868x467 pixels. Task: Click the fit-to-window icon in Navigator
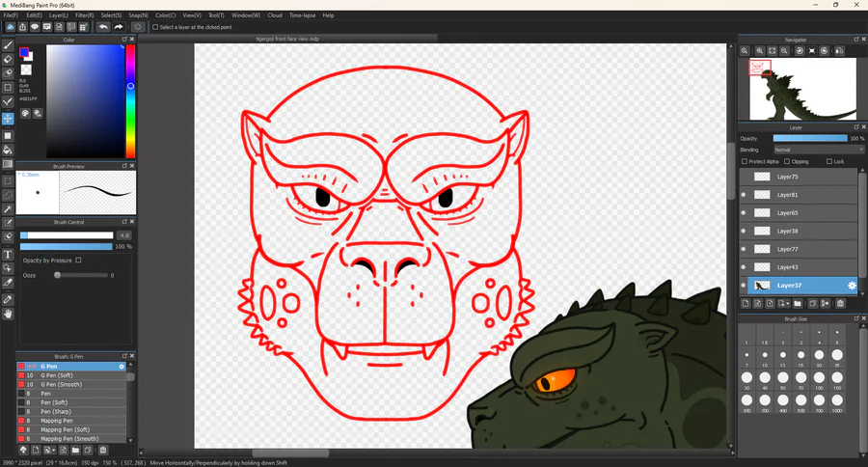tap(773, 50)
